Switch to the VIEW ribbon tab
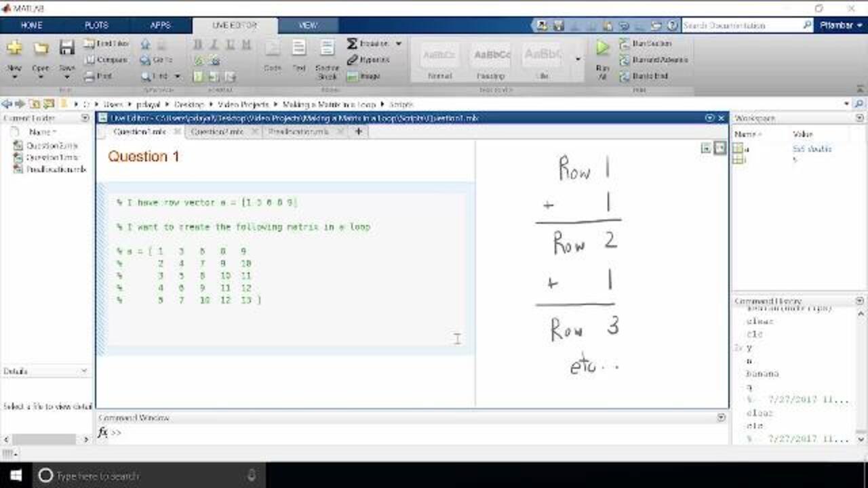 point(308,25)
